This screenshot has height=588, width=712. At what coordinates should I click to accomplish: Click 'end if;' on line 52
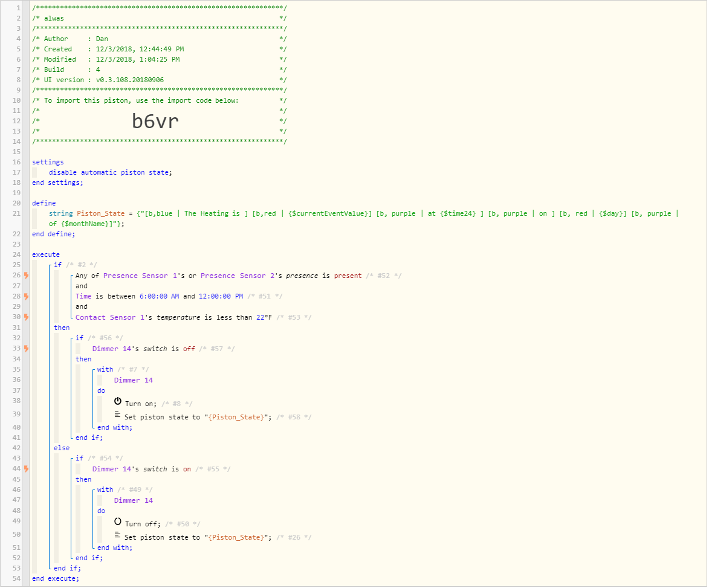89,558
